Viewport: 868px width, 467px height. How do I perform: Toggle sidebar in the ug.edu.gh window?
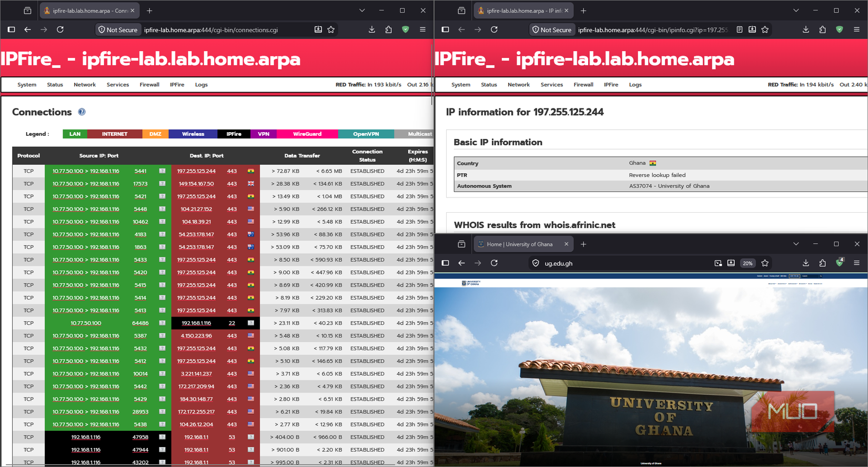(x=445, y=263)
